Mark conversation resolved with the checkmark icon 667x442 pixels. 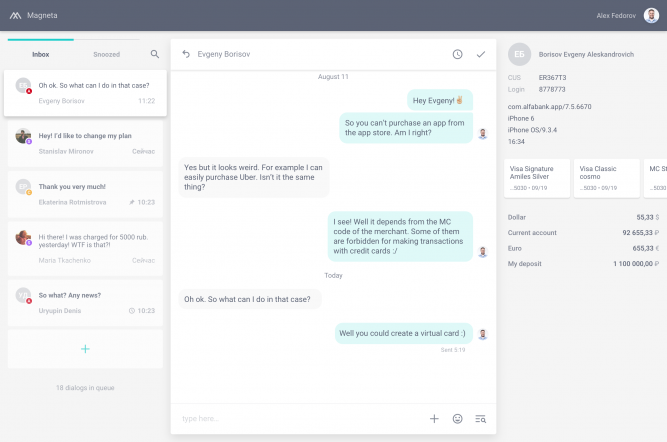[481, 54]
